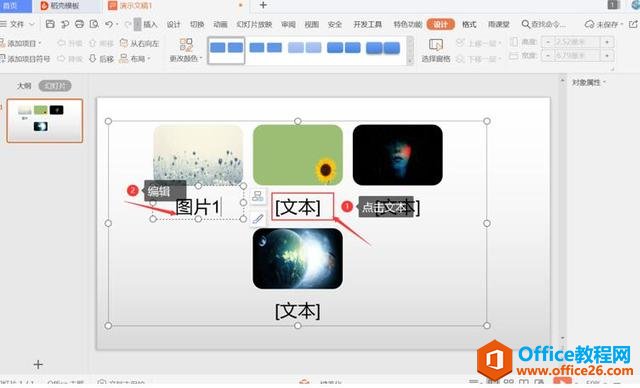Screen dimensions: 640x388
Task: Click the 高度 height input field
Action: point(577,42)
